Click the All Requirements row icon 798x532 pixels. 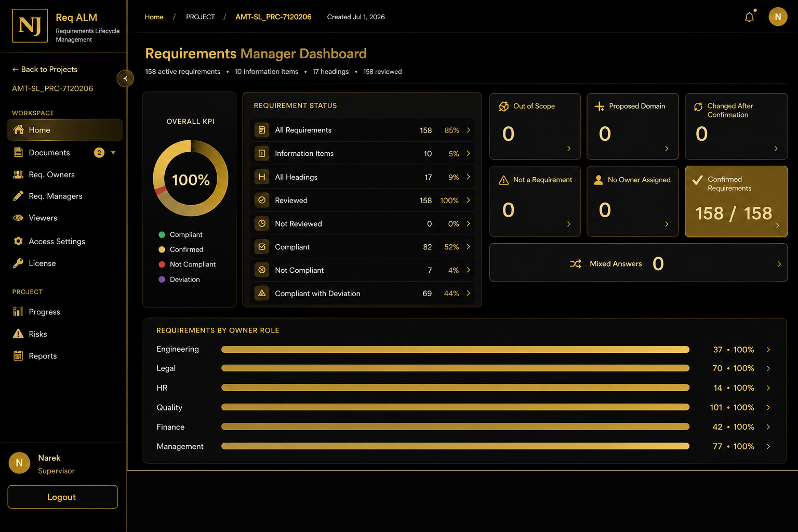click(262, 130)
